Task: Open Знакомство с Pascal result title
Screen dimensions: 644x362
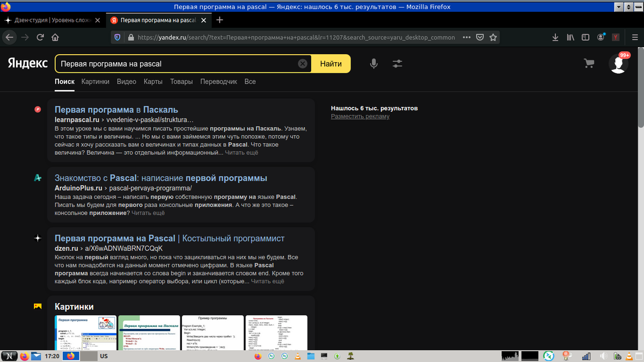Action: coord(161,178)
